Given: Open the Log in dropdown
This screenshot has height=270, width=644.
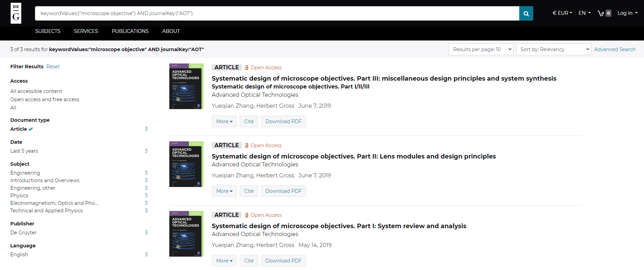Looking at the screenshot, I should coord(628,13).
